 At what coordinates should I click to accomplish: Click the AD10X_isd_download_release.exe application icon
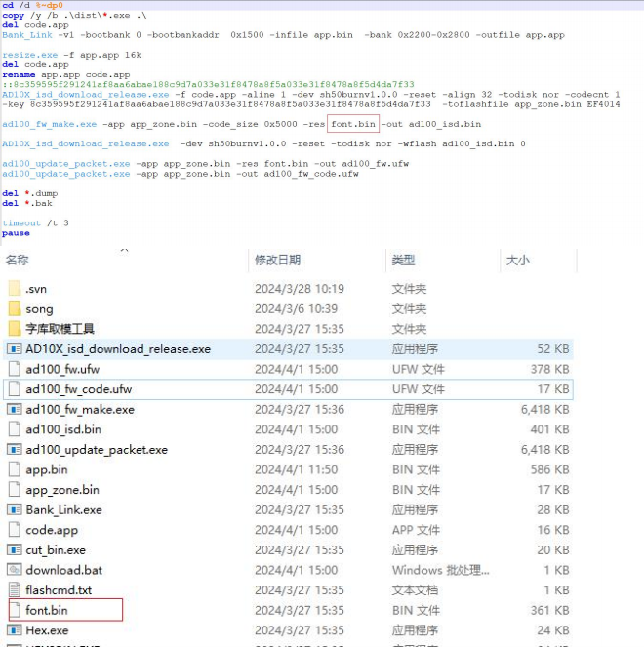(15, 349)
